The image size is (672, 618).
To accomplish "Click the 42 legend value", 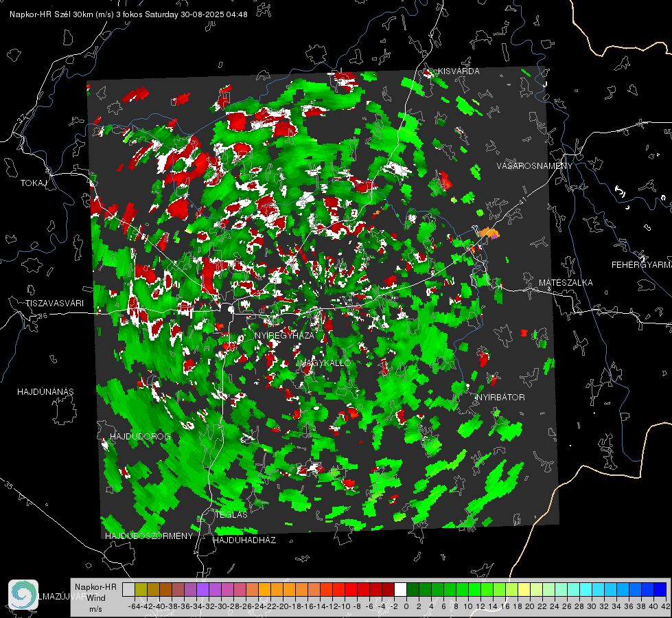I will [665, 606].
